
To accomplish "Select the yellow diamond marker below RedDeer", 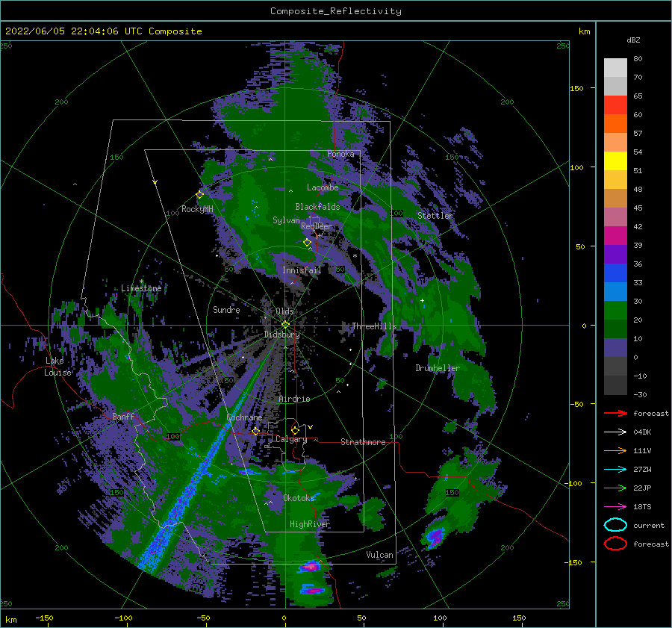I will click(308, 243).
